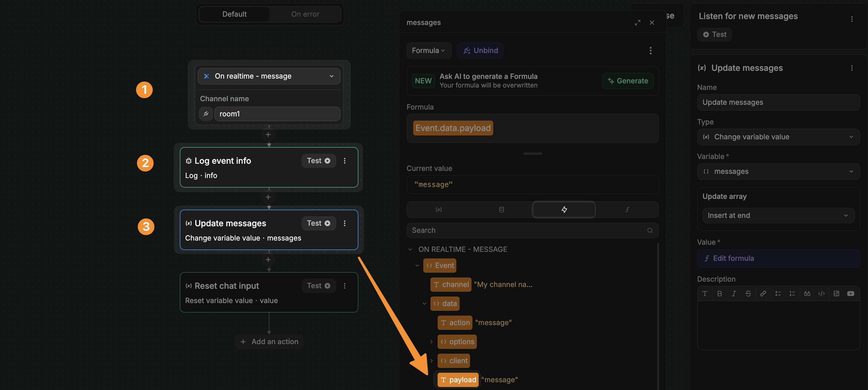Expand the On realtime - message trigger dropdown
The image size is (868, 390).
[331, 76]
